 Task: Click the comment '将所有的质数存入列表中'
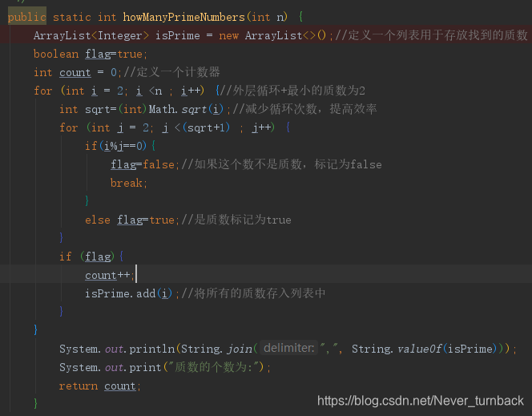pos(260,293)
